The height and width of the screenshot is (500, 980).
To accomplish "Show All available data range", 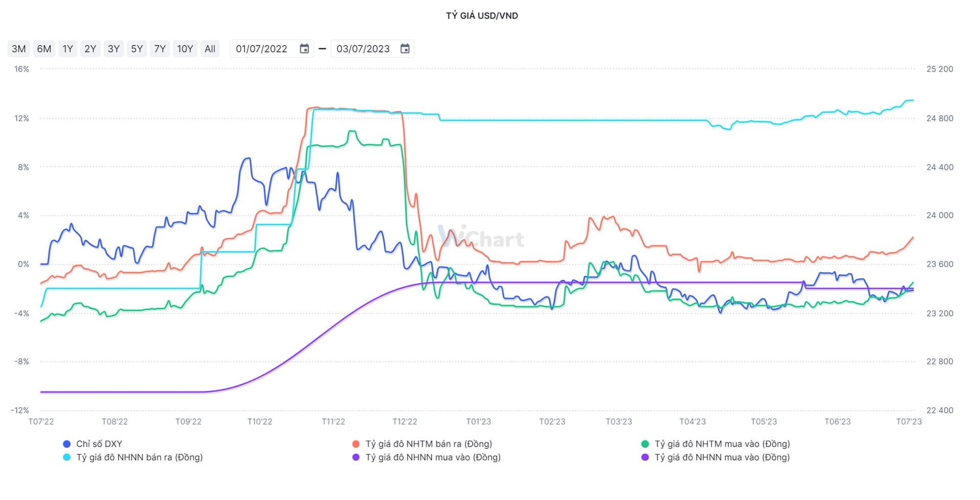I will click(210, 49).
